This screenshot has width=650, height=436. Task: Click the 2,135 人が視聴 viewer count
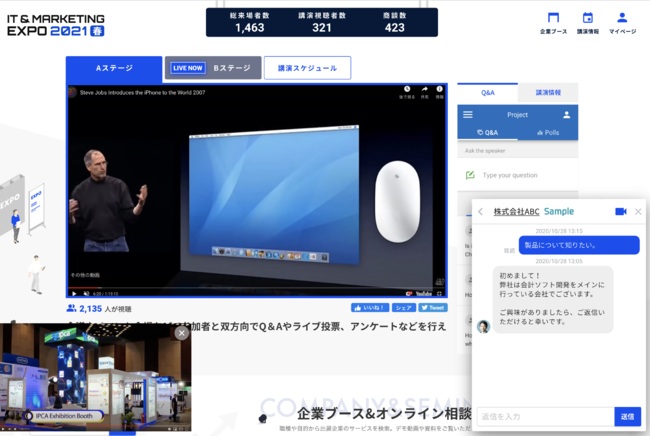point(99,308)
